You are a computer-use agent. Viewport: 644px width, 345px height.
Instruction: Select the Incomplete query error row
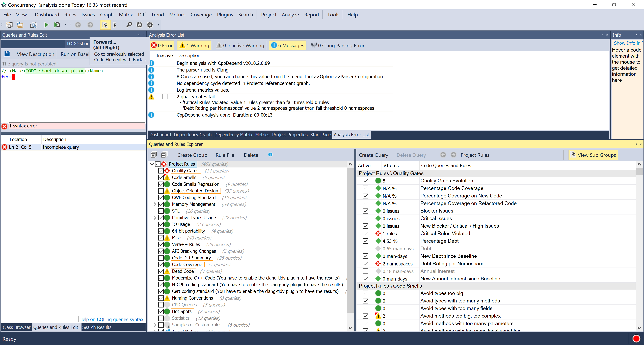pos(73,147)
